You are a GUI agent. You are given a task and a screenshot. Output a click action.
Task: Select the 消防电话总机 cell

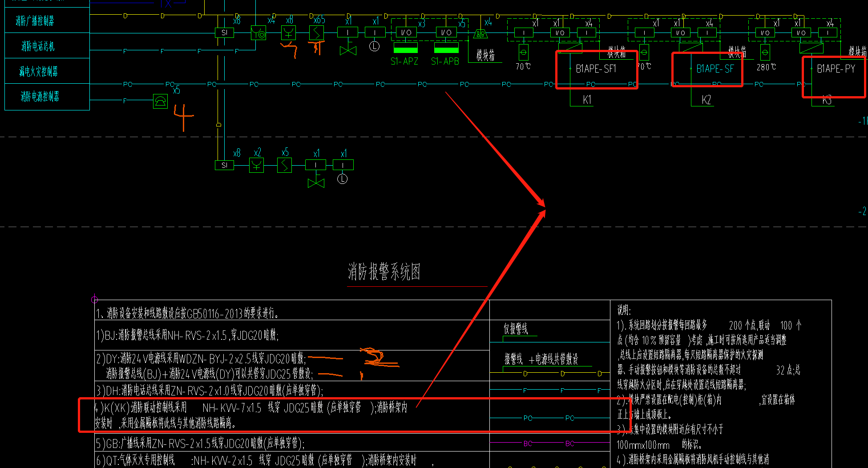pyautogui.click(x=47, y=46)
